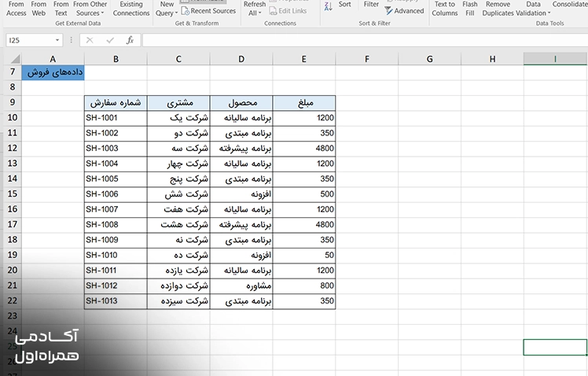Viewport: 588px width, 376px height.
Task: Select column C header
Action: coord(178,59)
